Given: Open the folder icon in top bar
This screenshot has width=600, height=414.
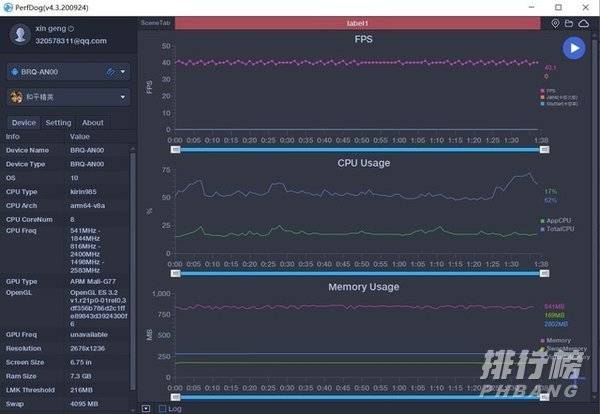Looking at the screenshot, I should [569, 23].
